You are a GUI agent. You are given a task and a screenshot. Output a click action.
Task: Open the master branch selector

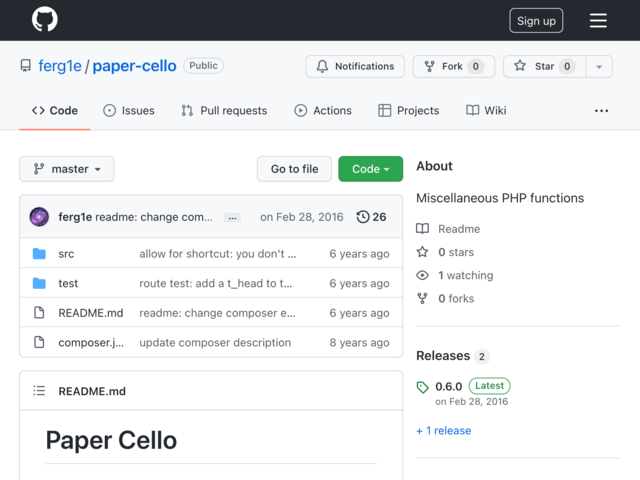[x=67, y=169]
